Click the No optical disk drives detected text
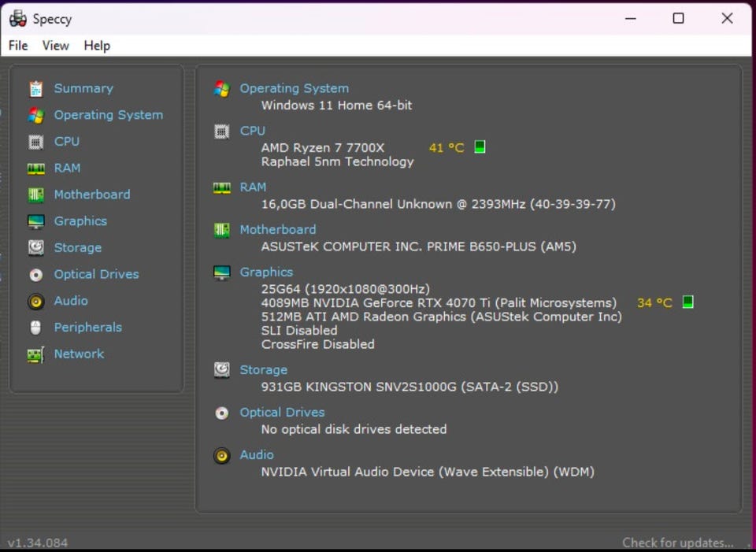The height and width of the screenshot is (552, 756). tap(354, 429)
